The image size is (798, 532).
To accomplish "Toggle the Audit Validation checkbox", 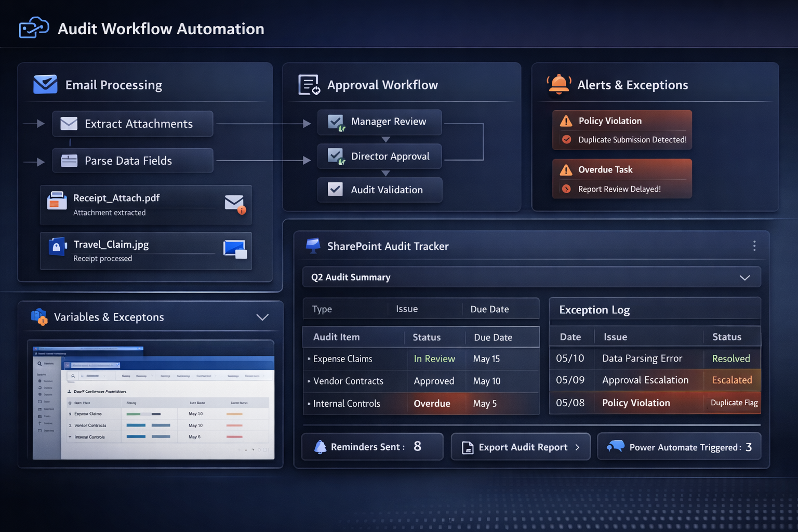I will (x=335, y=190).
